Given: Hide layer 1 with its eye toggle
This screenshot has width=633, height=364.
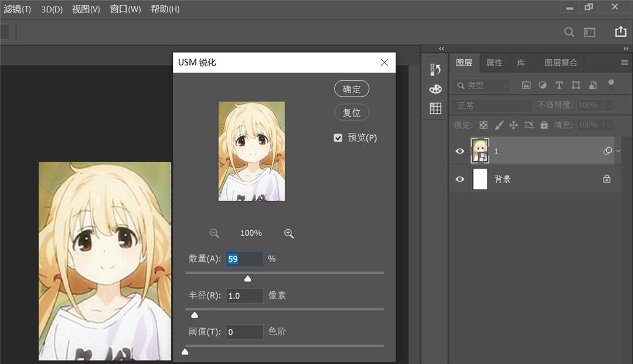Looking at the screenshot, I should pos(460,151).
